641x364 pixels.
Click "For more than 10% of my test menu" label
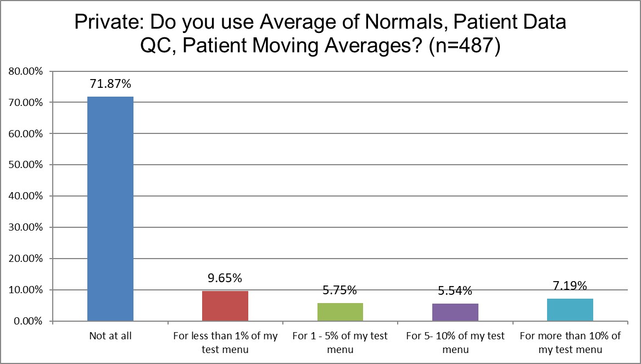[x=570, y=342]
